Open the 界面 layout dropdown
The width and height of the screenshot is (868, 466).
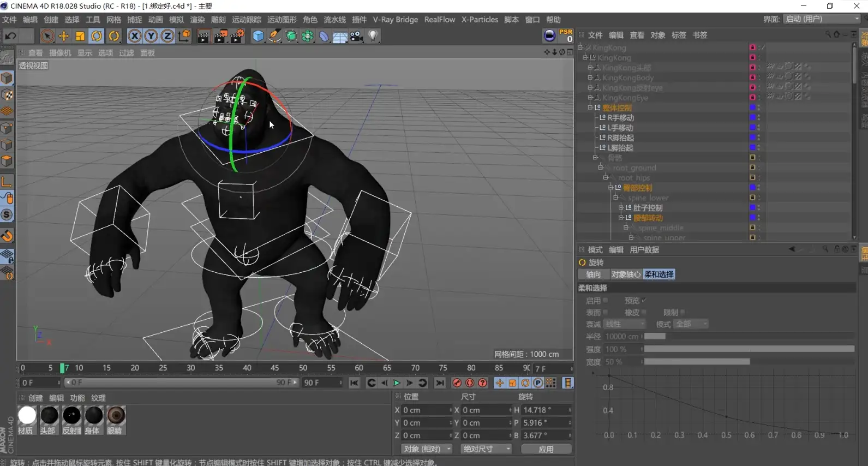pos(822,19)
